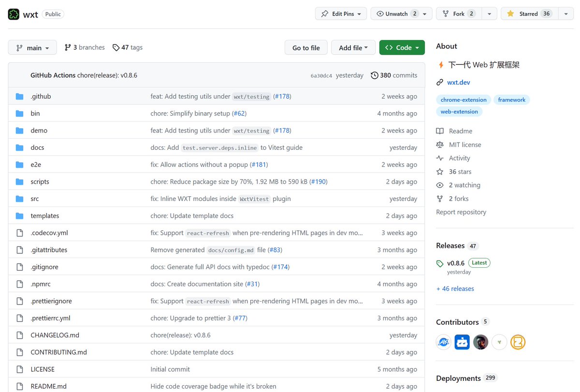This screenshot has height=392, width=580.
Task: Click the scripts folder icon
Action: (19, 182)
